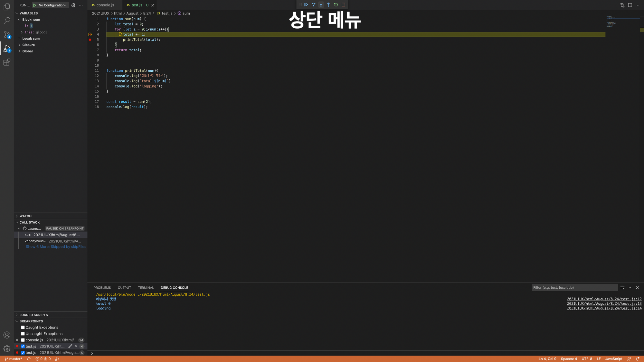
Task: Open the Extensions view in activity bar
Action: pyautogui.click(x=7, y=62)
